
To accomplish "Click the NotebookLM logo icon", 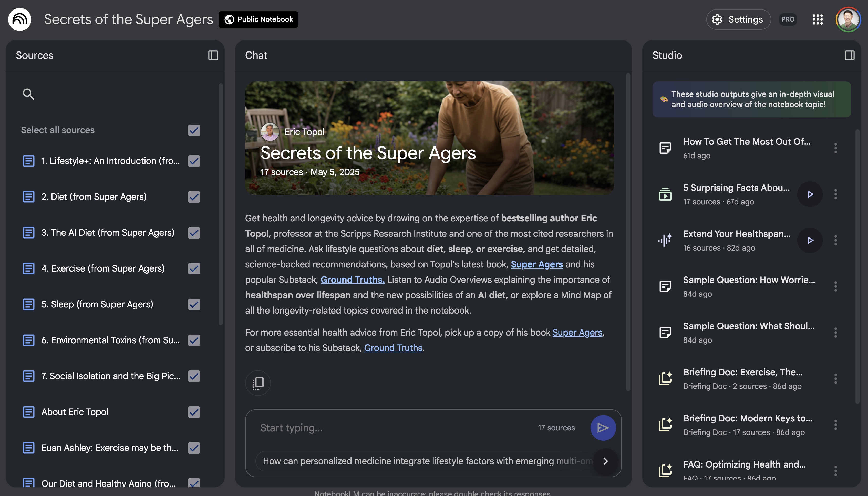I will point(20,19).
